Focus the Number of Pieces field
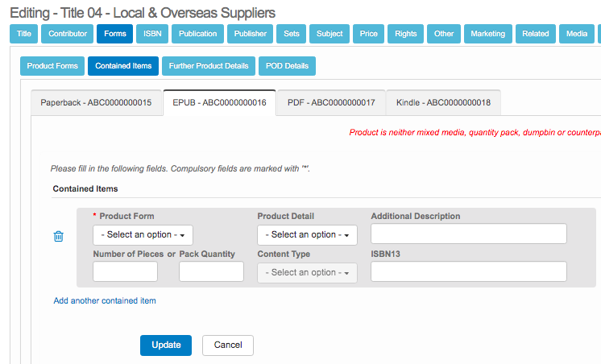The height and width of the screenshot is (364, 601). coord(126,271)
